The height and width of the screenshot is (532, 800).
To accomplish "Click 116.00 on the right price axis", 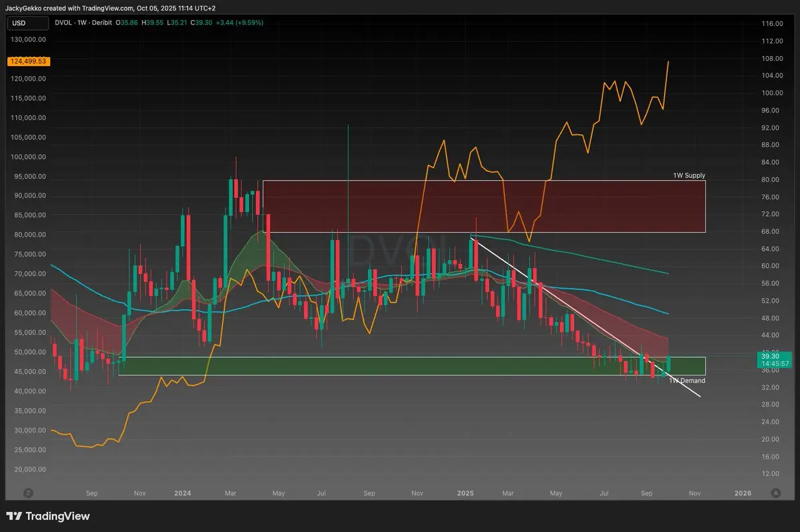I will pyautogui.click(x=772, y=23).
